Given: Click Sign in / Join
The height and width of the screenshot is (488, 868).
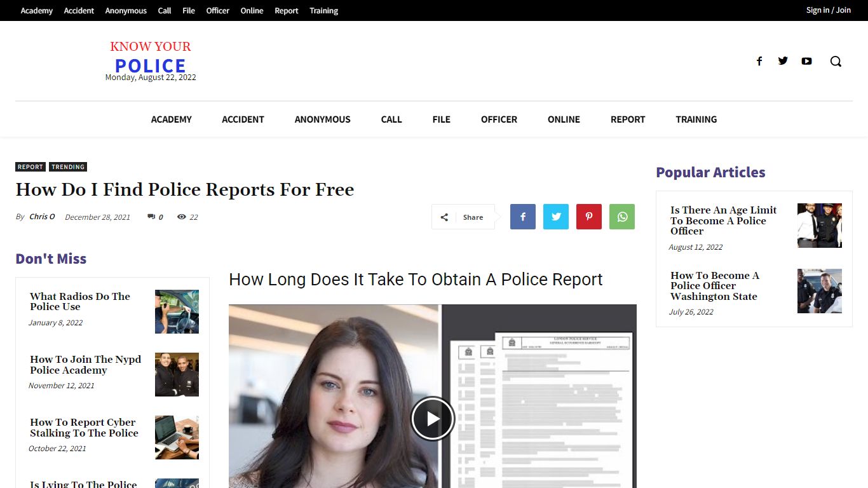Looking at the screenshot, I should (829, 10).
